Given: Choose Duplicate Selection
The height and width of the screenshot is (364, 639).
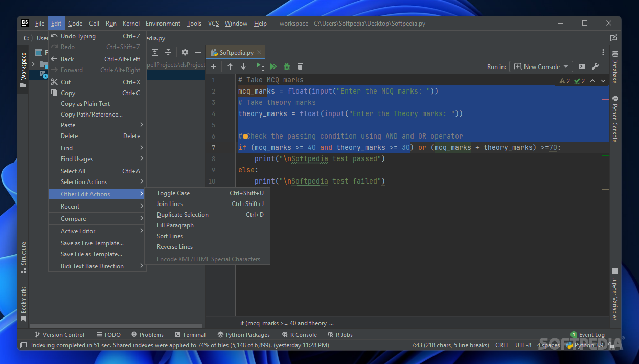Looking at the screenshot, I should [207, 215].
